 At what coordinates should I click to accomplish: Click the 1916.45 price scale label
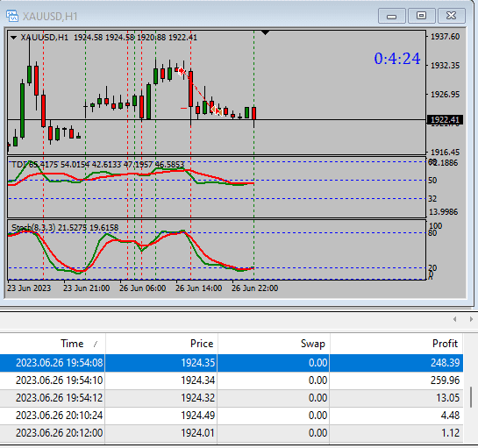coord(445,152)
